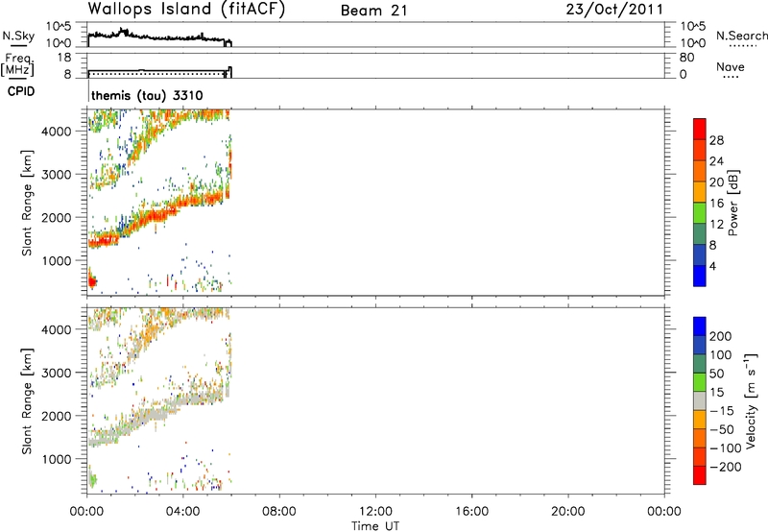This screenshot has height=532, width=768.
Task: Click the 'Power [dB]' colorbar label
Action: pos(732,203)
